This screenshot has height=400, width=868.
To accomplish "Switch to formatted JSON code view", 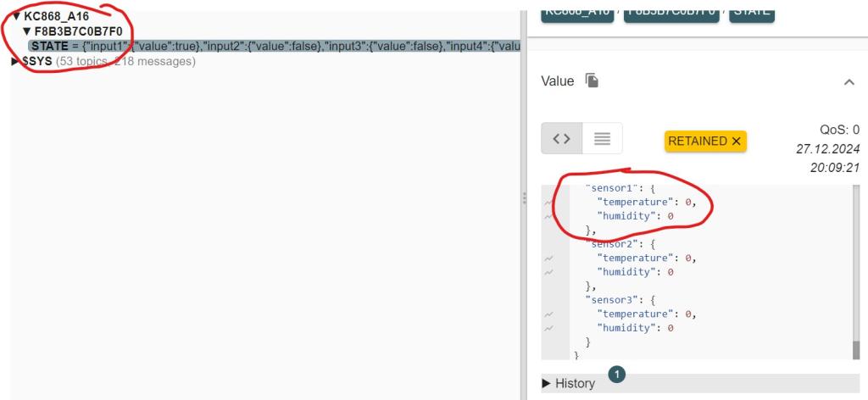I will pyautogui.click(x=561, y=139).
